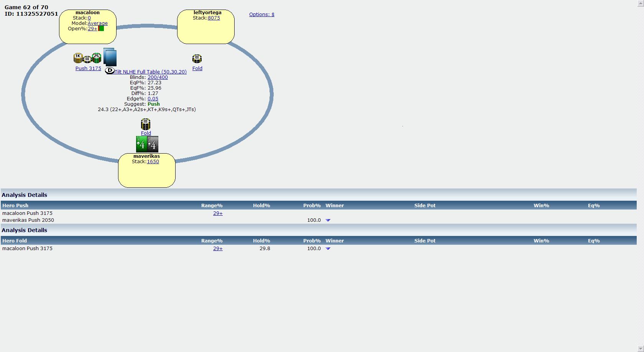Open the 29+ range in Hero Push table
The image size is (644, 352).
point(218,213)
